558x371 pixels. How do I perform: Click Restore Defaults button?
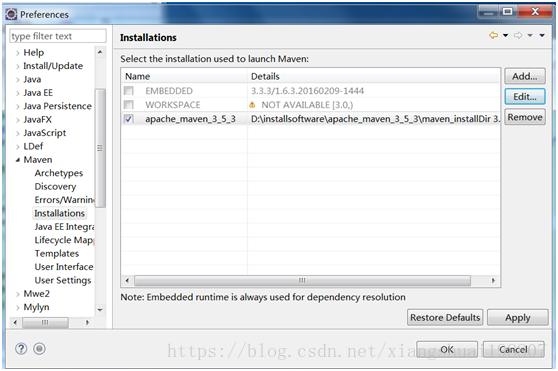click(x=445, y=317)
